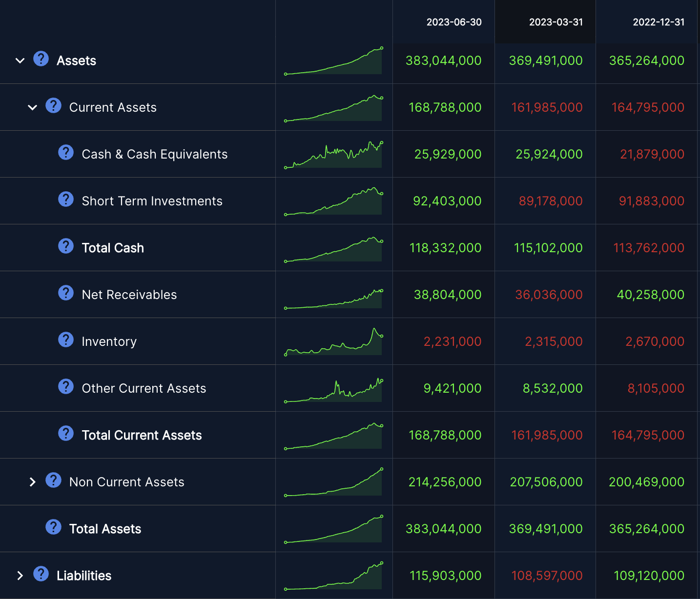Collapse the Assets section
700x599 pixels.
(x=20, y=60)
